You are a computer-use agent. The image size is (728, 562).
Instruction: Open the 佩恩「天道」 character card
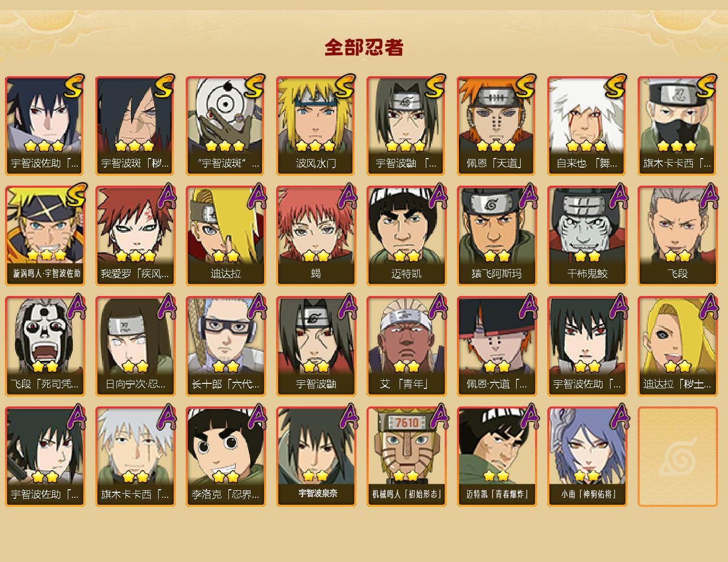point(497,125)
